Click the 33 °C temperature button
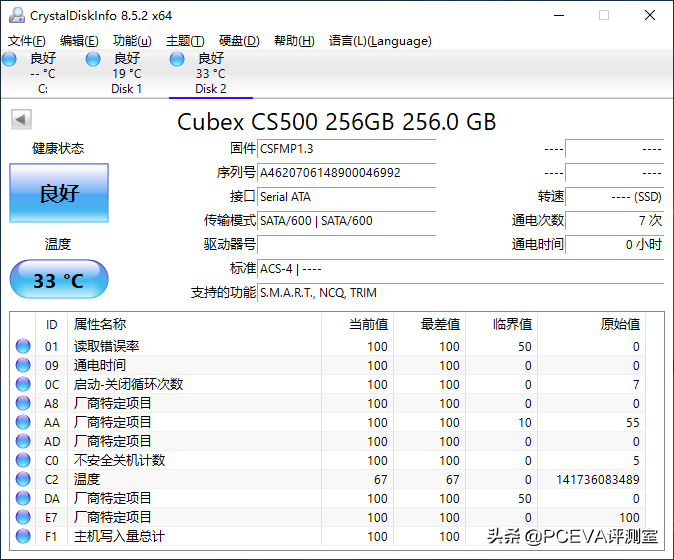 tap(59, 280)
